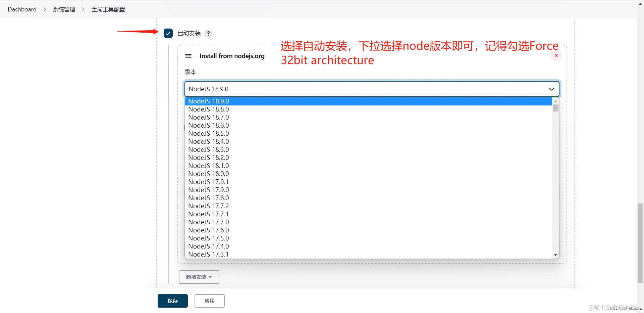The width and height of the screenshot is (644, 313).
Task: Pick NodeJS 18.3.0 version
Action: click(x=368, y=149)
